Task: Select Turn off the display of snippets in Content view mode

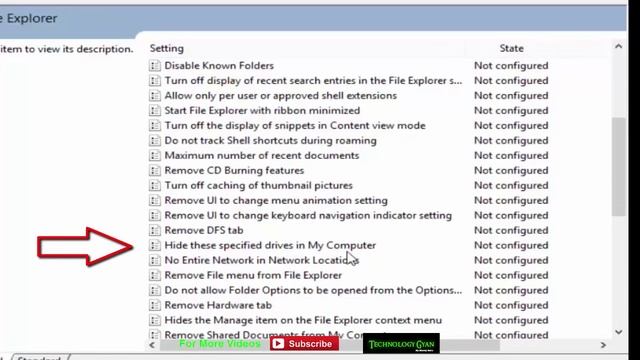Action: (x=295, y=125)
